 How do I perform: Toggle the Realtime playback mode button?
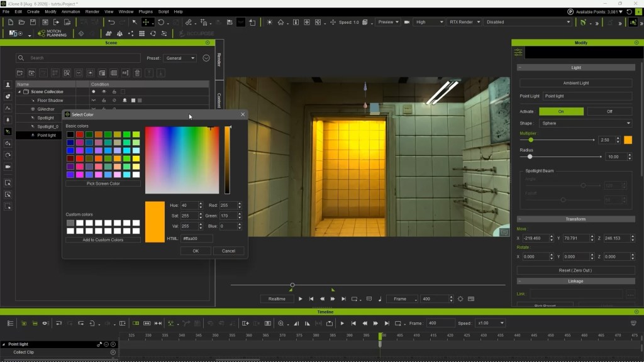click(x=277, y=299)
